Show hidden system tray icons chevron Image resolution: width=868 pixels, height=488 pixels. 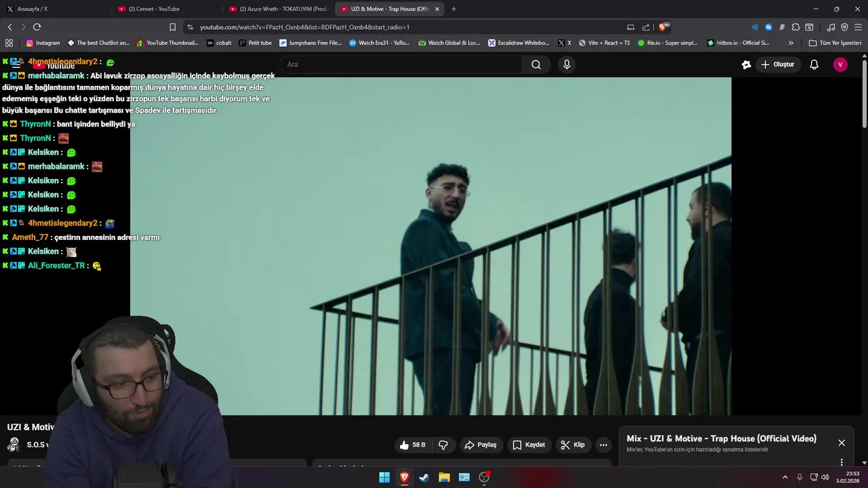[x=785, y=477]
